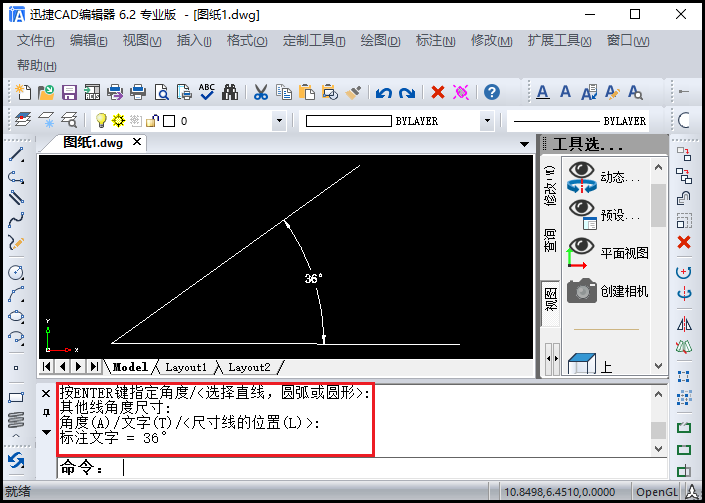Click the layer color white swatch
The image size is (705, 503).
tap(169, 121)
